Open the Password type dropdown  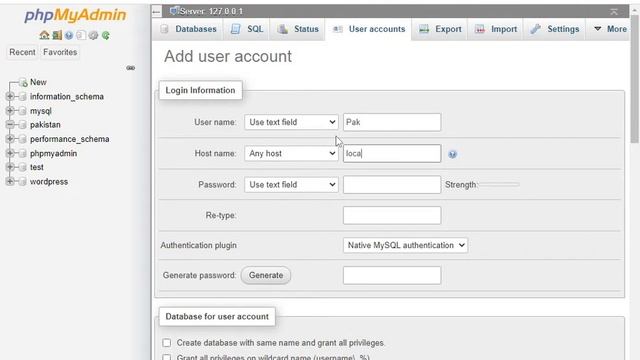click(x=291, y=184)
